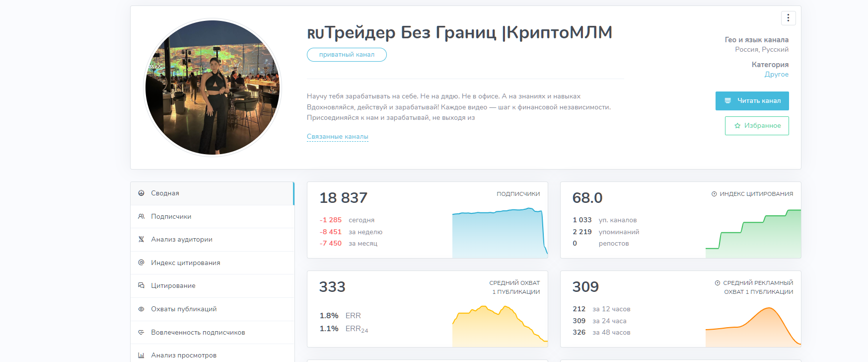The image size is (868, 362).
Task: Click the Сводная pie-chart icon
Action: [x=141, y=193]
